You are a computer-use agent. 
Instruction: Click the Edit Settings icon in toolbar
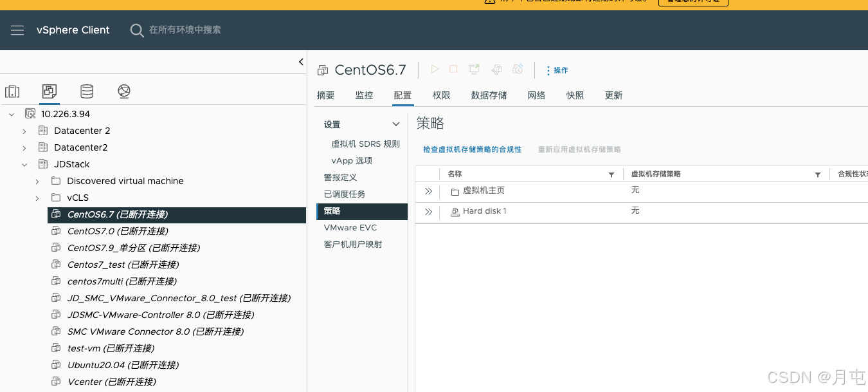496,69
